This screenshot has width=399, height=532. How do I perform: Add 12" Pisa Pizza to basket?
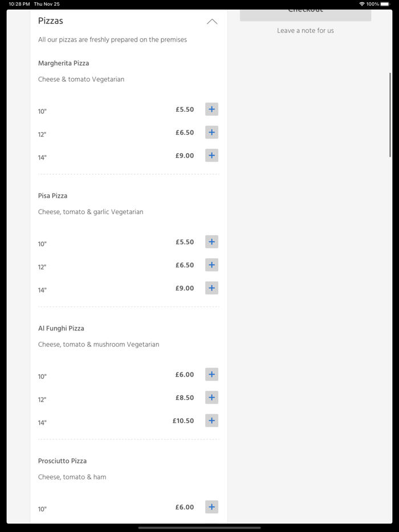click(211, 265)
